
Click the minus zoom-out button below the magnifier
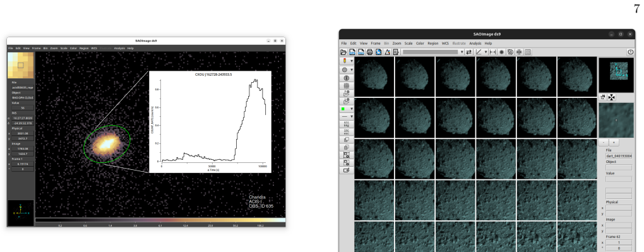[604, 142]
